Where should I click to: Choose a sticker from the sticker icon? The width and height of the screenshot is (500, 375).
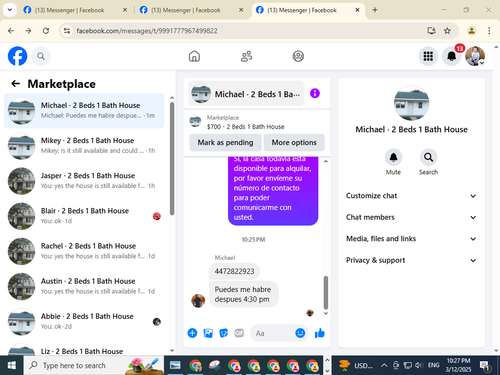[x=224, y=333]
